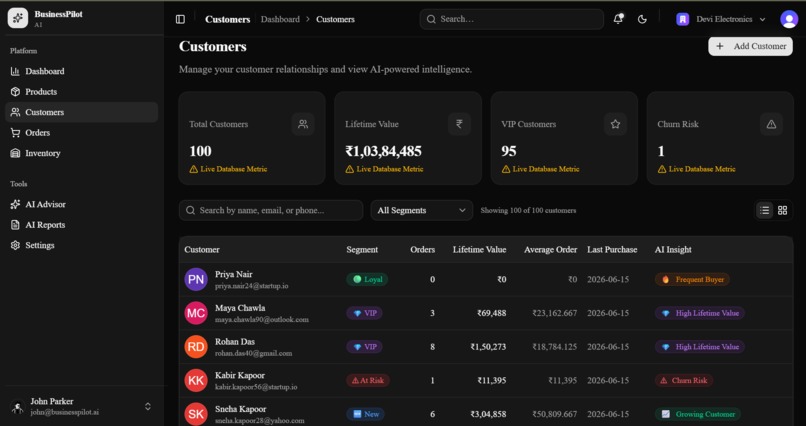Click the Showing 100 of 100 customers text
This screenshot has width=806, height=426.
coord(528,210)
